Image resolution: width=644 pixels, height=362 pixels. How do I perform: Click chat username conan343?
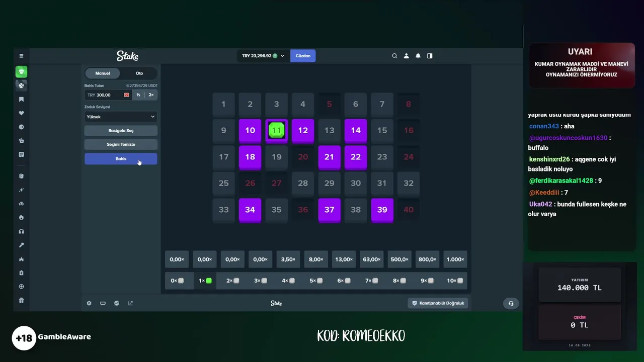[x=544, y=126]
